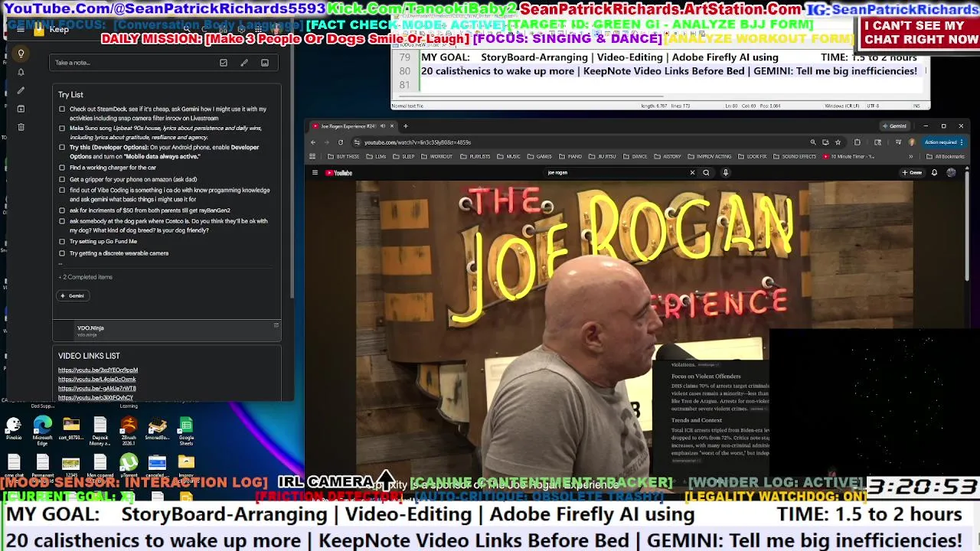Check 'Get a gripper for your phone' item
Image resolution: width=980 pixels, height=551 pixels.
pyautogui.click(x=62, y=180)
